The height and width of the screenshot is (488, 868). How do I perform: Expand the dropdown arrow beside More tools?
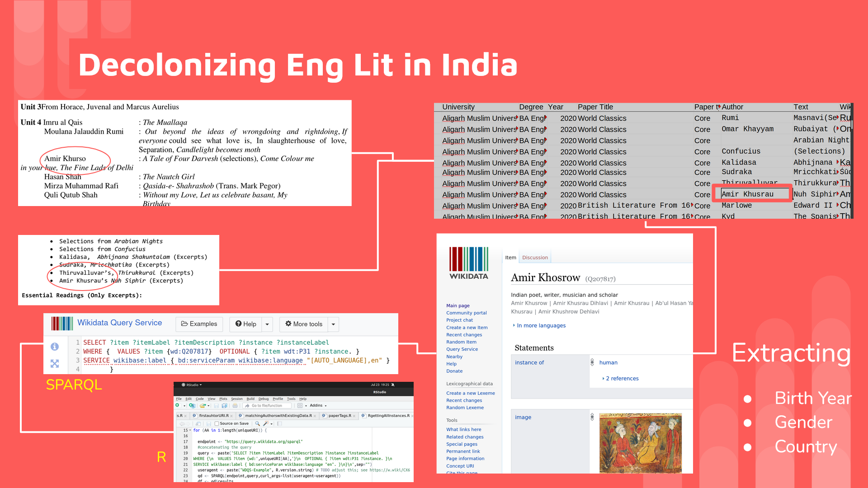pos(333,324)
